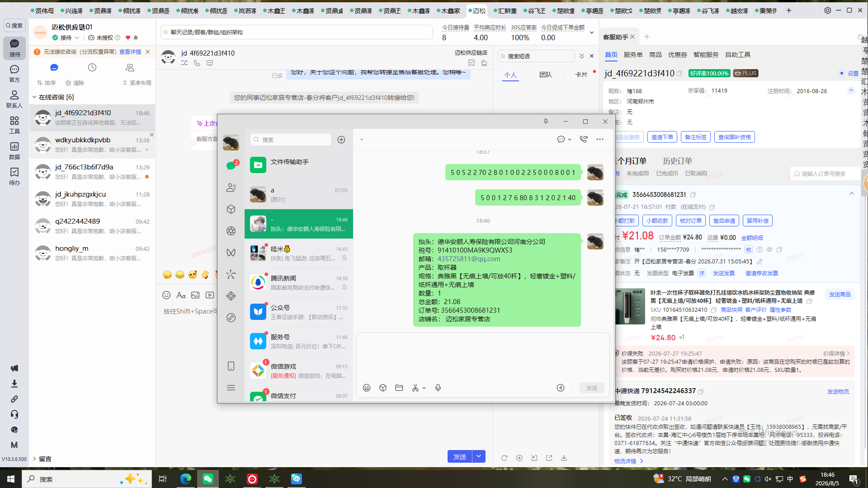
Task: Open the 接待 status dropdown
Action: click(66, 38)
